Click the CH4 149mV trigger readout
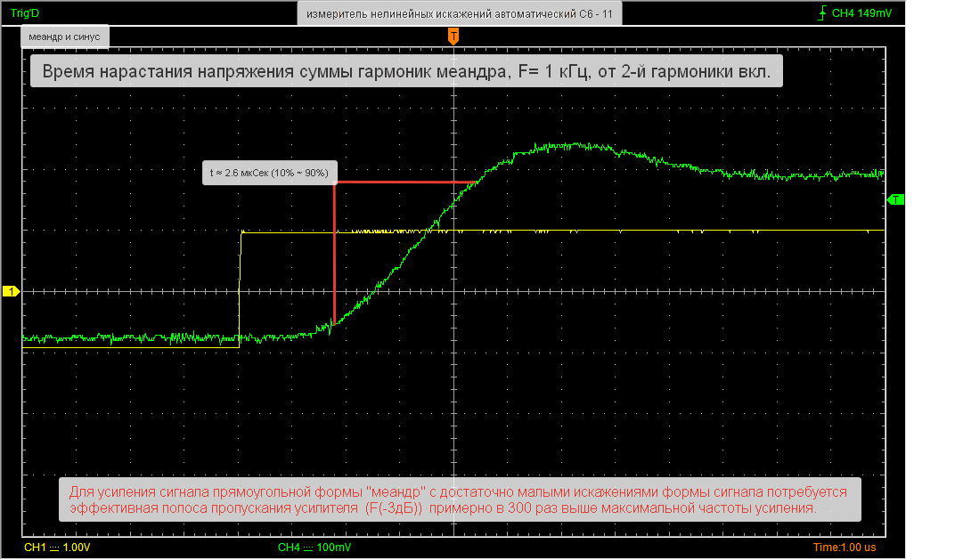The image size is (963, 560). point(861,12)
